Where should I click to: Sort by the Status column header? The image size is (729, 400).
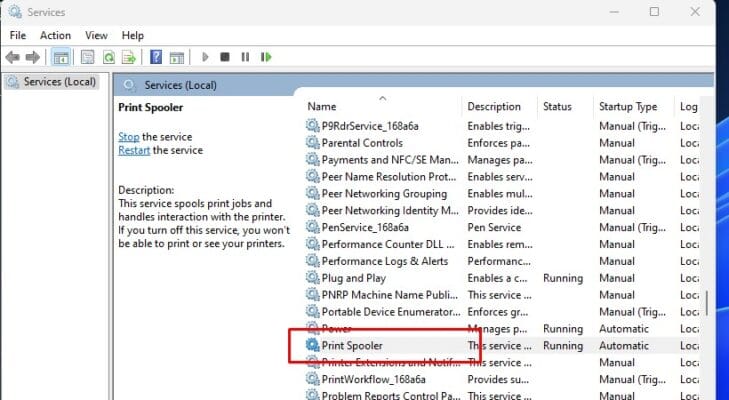point(565,107)
